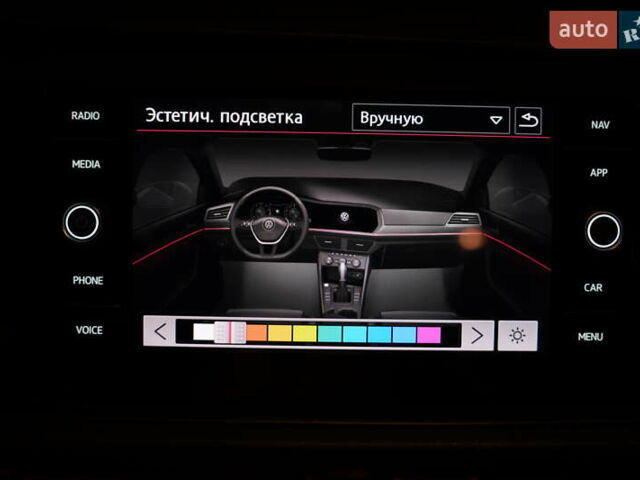
Task: Activate the VOICE button
Action: point(89,330)
